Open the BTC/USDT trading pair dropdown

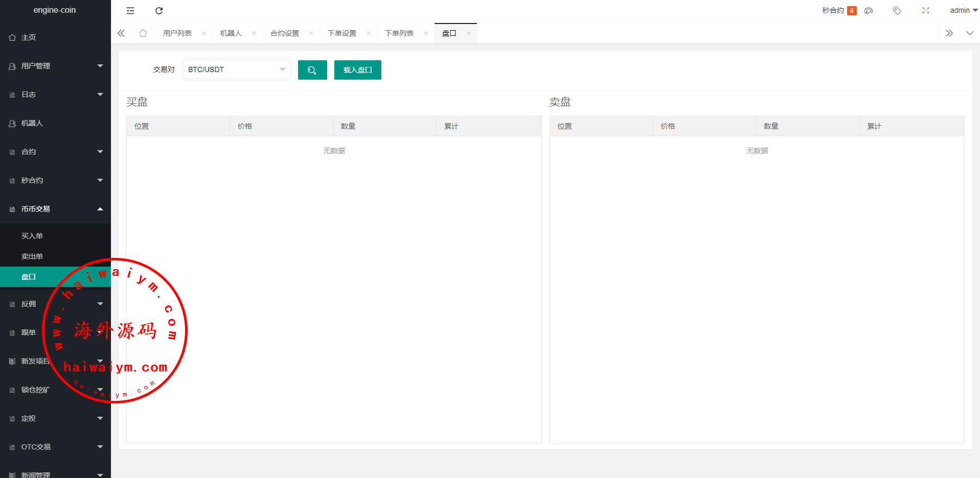coord(236,69)
